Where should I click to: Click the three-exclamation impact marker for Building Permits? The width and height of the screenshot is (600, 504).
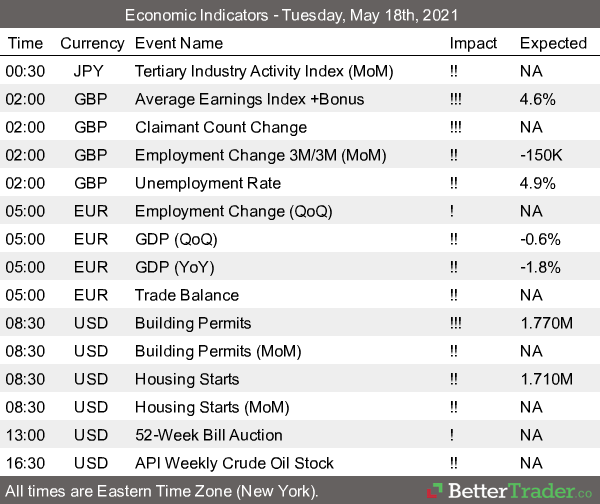pyautogui.click(x=459, y=323)
